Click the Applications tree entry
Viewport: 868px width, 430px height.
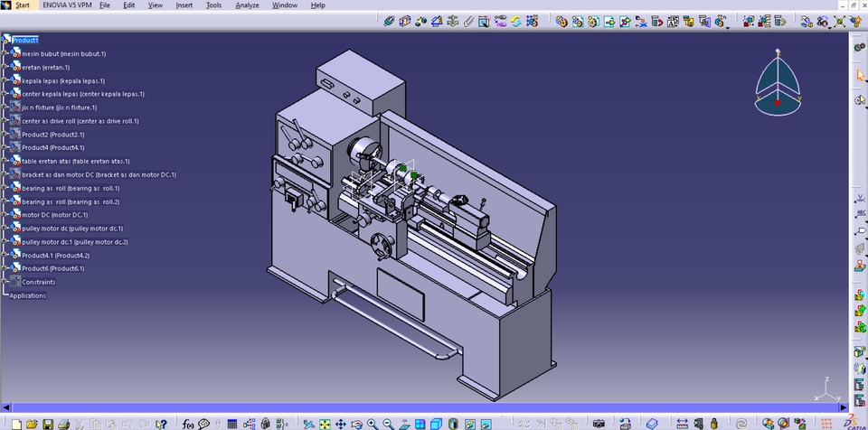[27, 295]
